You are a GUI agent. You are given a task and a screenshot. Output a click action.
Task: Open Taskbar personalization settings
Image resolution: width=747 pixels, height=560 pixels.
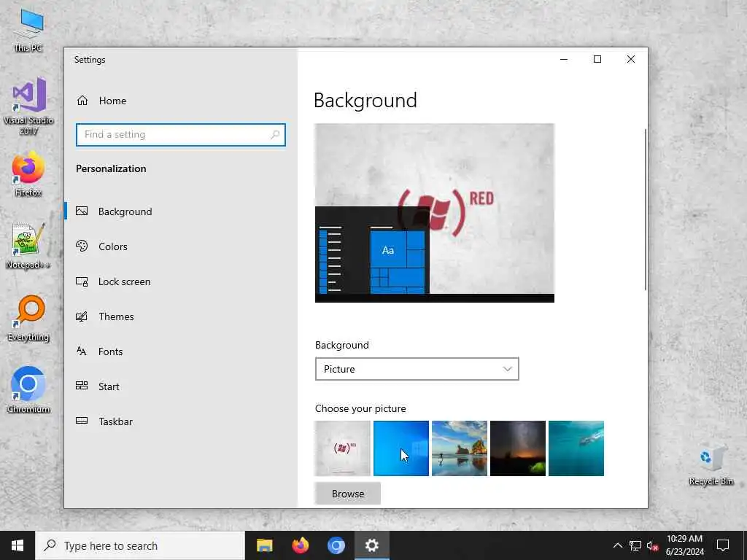click(181, 421)
